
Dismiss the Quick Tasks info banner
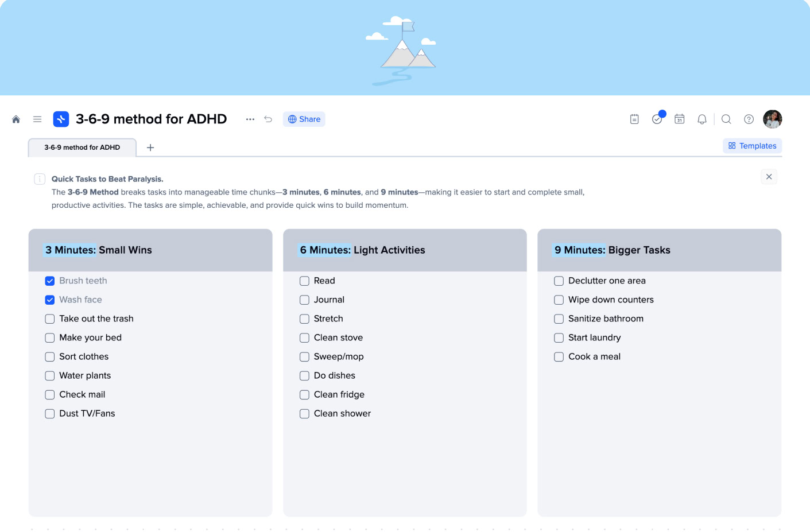769,177
